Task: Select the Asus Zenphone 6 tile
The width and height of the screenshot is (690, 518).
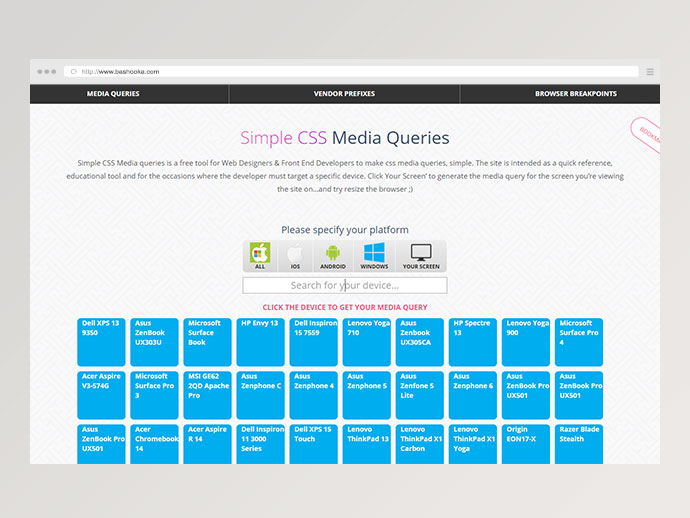Action: coord(473,395)
